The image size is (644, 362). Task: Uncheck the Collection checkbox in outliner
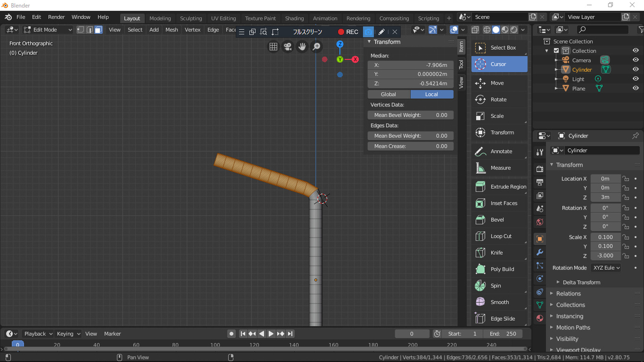pyautogui.click(x=556, y=51)
